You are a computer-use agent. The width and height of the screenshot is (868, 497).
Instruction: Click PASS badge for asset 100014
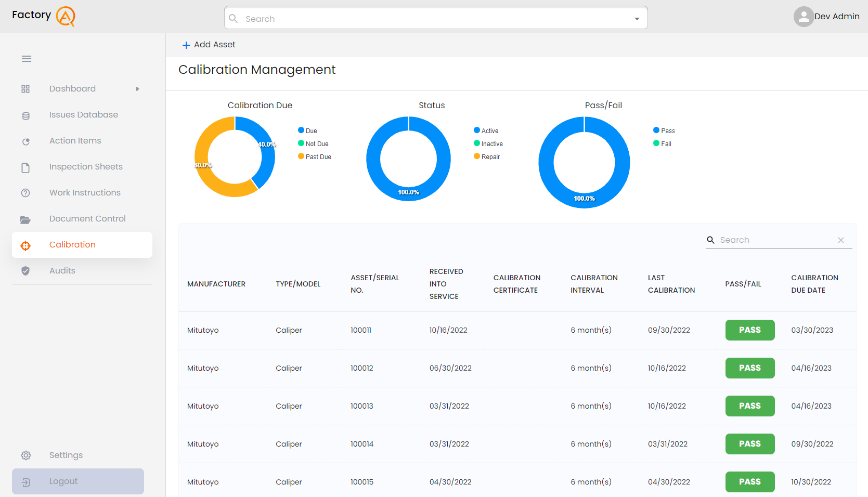coord(750,444)
